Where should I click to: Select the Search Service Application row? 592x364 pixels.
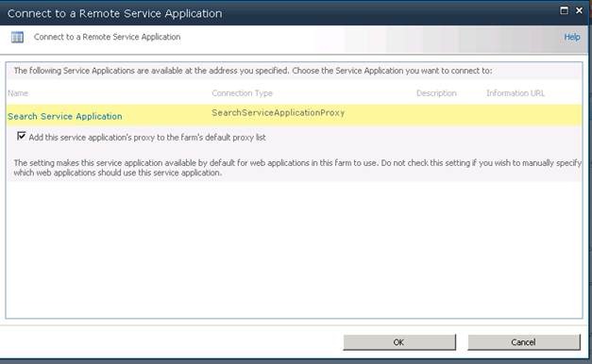[x=294, y=115]
